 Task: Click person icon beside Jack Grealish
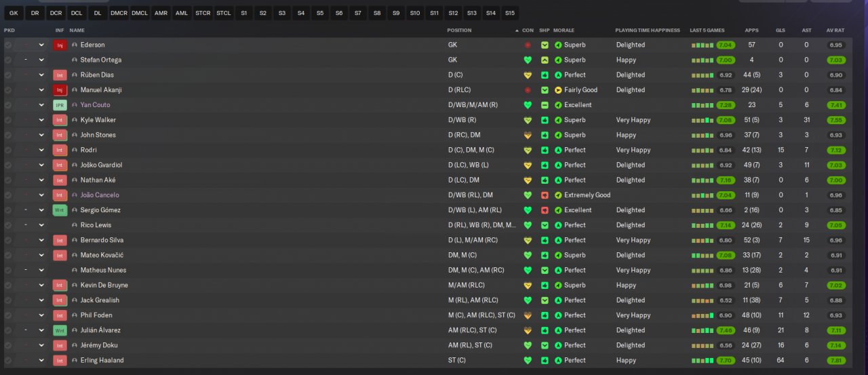(x=75, y=300)
